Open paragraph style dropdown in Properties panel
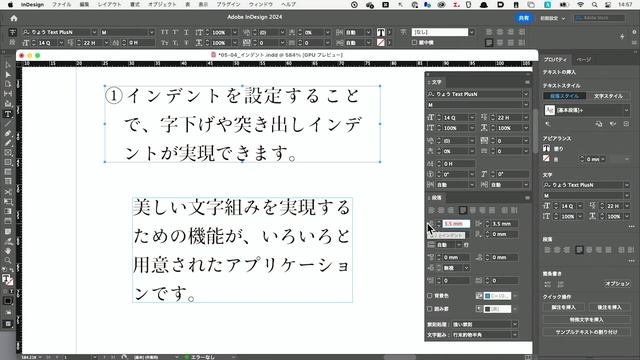This screenshot has height=360, width=640. coord(626,110)
